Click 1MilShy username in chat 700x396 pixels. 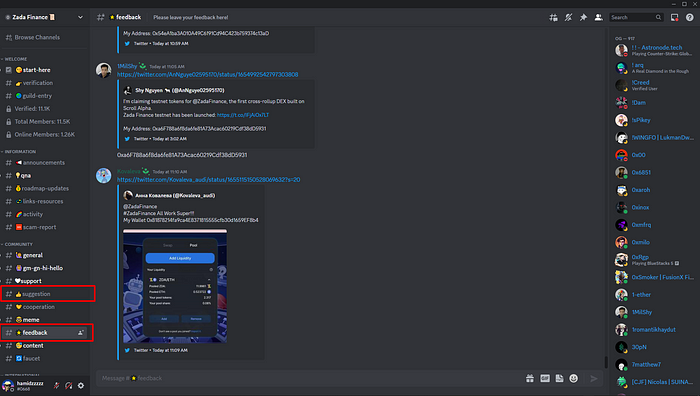coord(127,66)
